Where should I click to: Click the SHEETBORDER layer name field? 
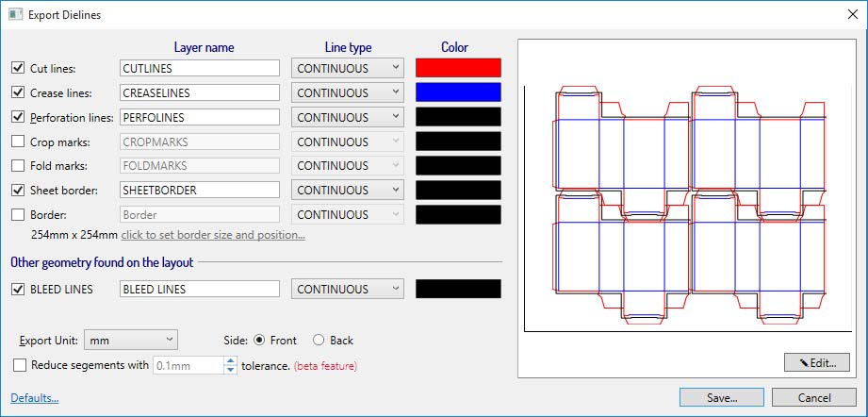(x=200, y=190)
